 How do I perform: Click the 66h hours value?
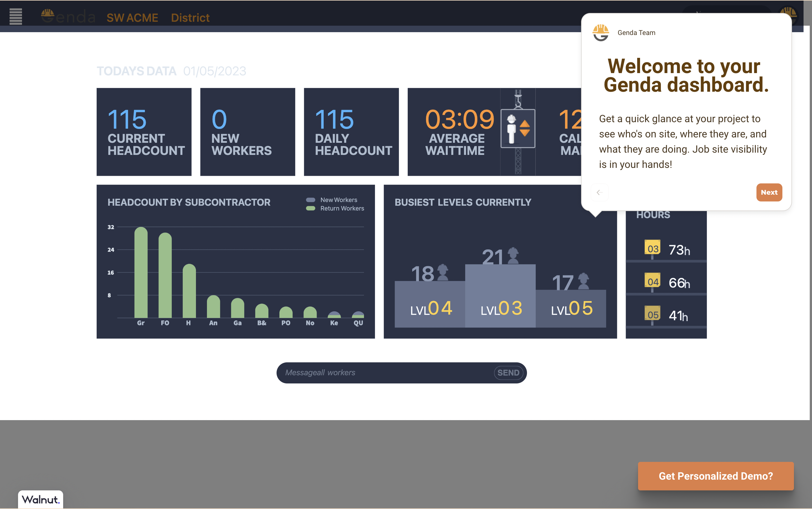point(679,283)
